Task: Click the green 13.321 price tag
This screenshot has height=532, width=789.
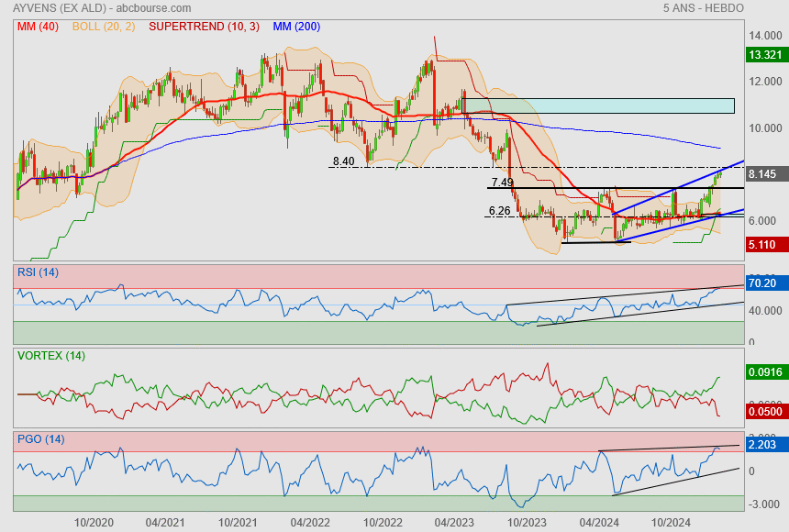Action: [764, 55]
